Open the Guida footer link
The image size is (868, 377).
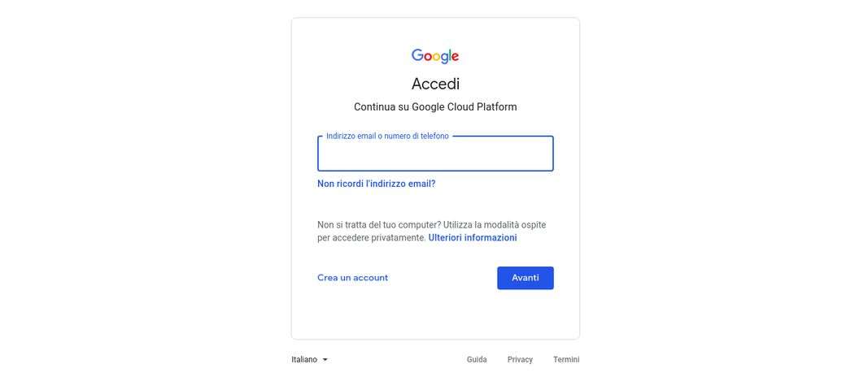click(x=477, y=360)
